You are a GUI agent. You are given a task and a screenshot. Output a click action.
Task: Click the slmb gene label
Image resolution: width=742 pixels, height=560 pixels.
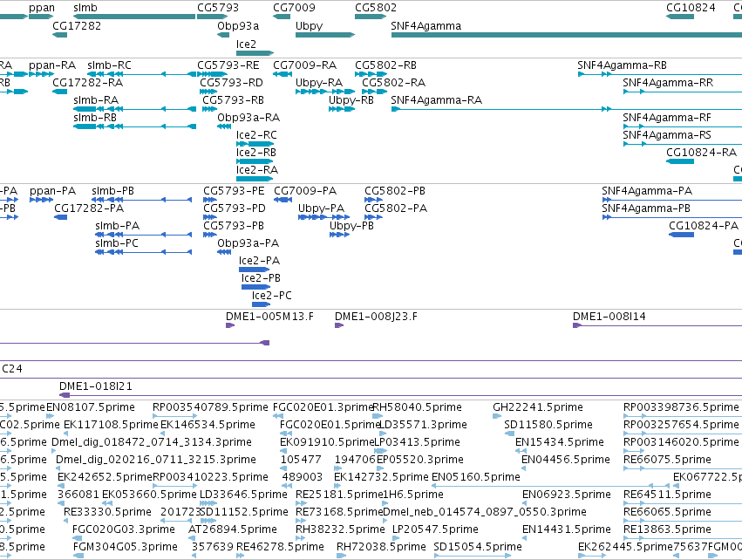[85, 8]
